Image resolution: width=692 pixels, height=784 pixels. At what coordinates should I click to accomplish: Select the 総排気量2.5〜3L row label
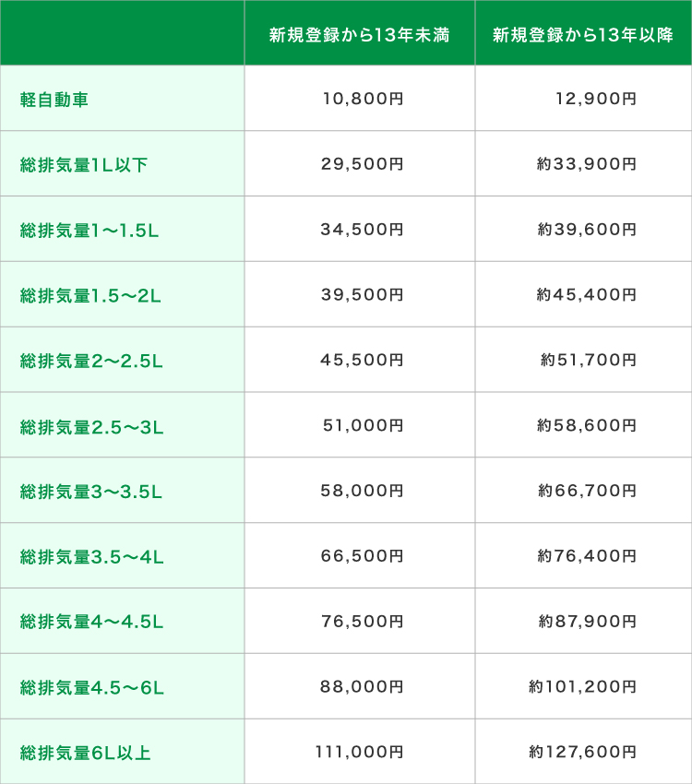91,427
